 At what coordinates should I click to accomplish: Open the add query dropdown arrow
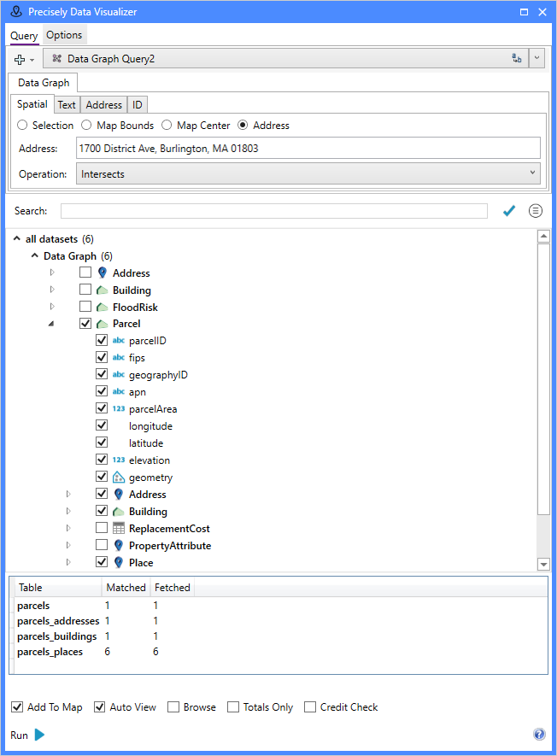tap(32, 61)
